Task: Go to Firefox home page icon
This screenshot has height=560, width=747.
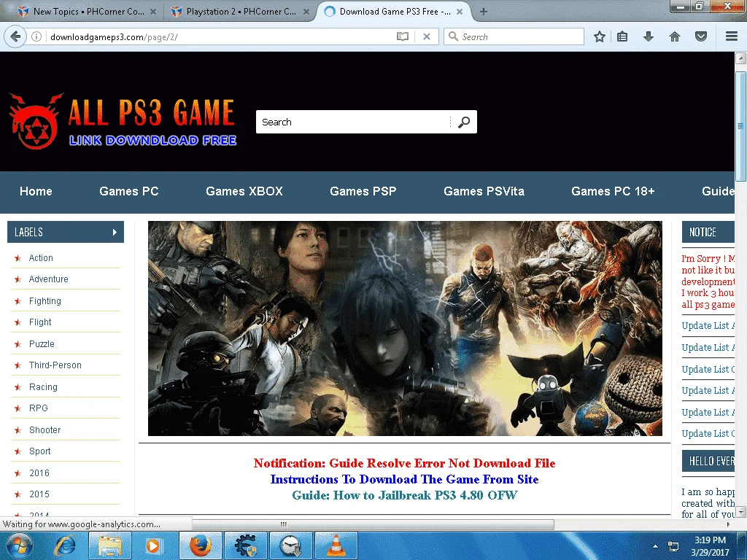Action: (x=675, y=36)
